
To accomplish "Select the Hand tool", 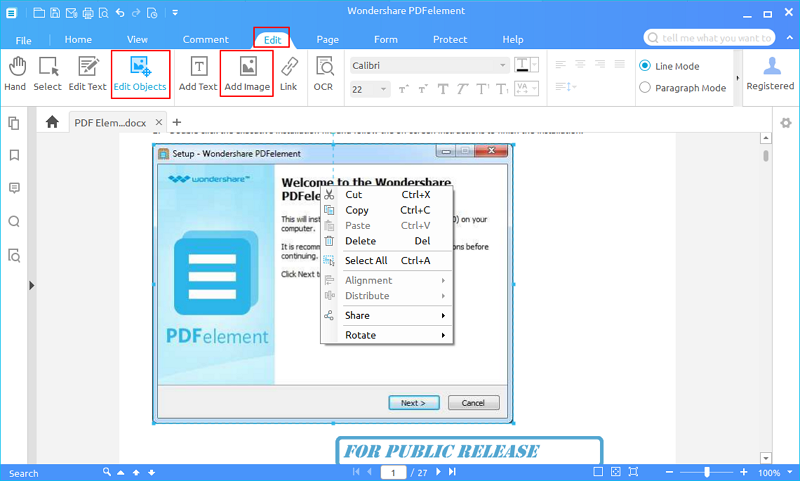I will pyautogui.click(x=15, y=74).
